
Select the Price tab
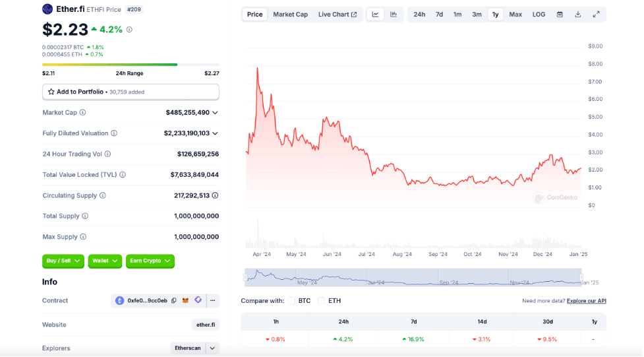[x=254, y=15]
